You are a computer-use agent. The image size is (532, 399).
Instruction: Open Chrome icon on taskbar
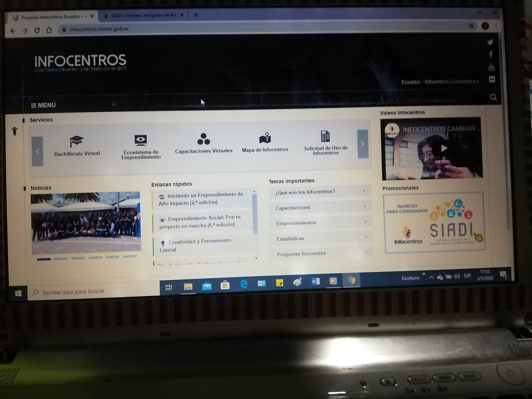352,280
